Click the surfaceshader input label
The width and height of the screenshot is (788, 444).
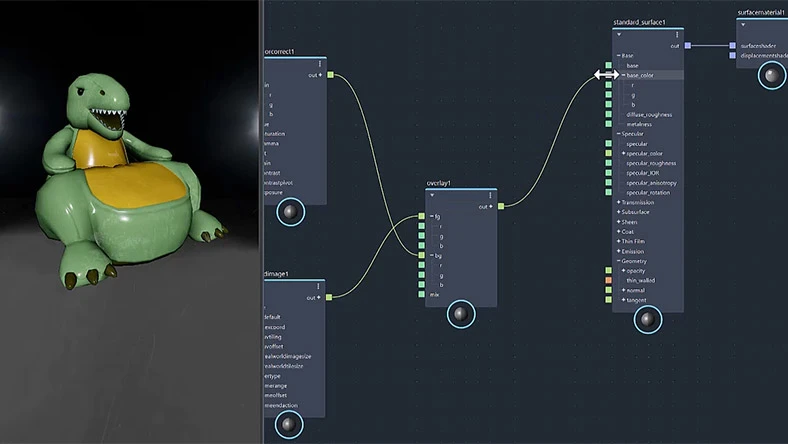[x=758, y=46]
